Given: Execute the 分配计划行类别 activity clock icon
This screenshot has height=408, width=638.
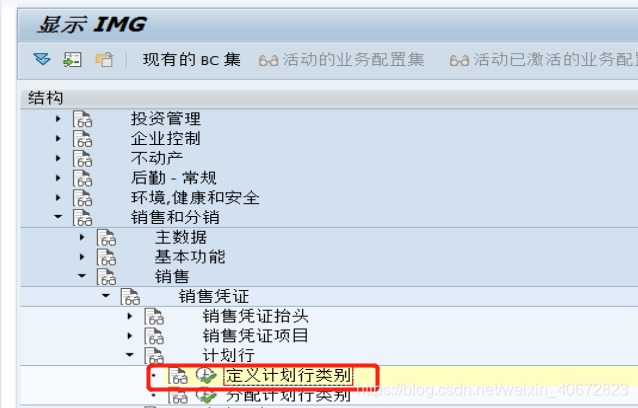Looking at the screenshot, I should pos(206,395).
